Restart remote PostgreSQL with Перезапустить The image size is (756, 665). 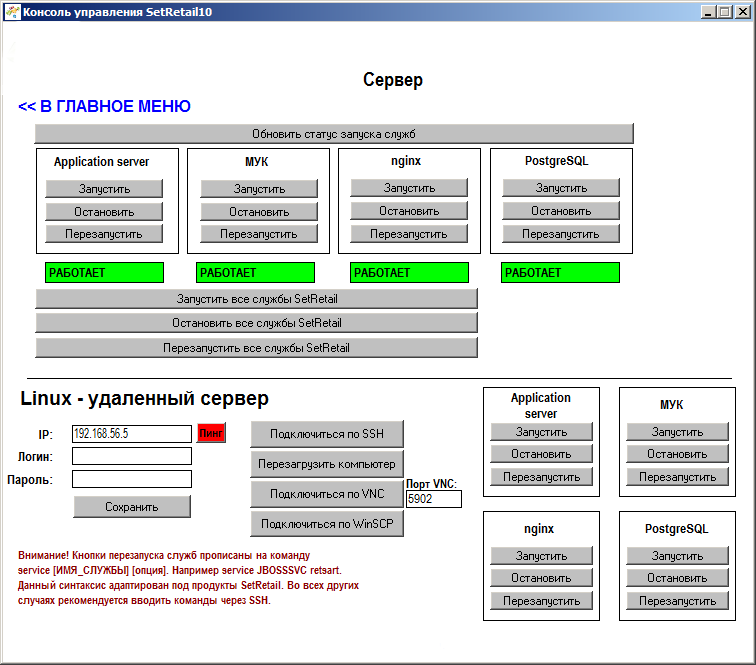pos(677,601)
